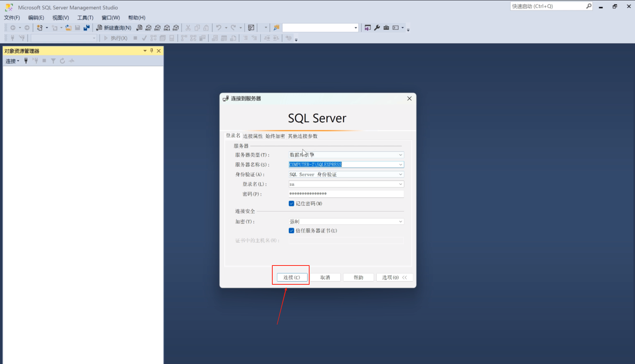The width and height of the screenshot is (635, 364).
Task: Click the Save All disks icon
Action: 87,28
